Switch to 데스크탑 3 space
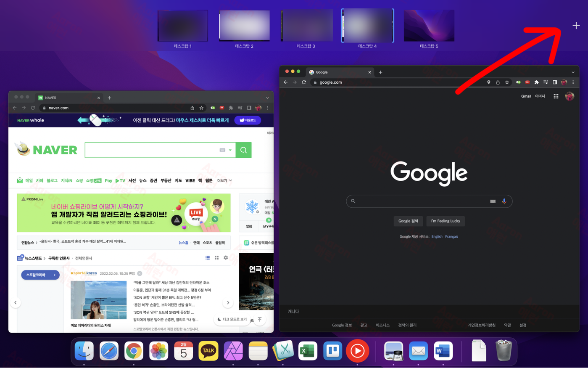The width and height of the screenshot is (588, 368). coord(306,26)
